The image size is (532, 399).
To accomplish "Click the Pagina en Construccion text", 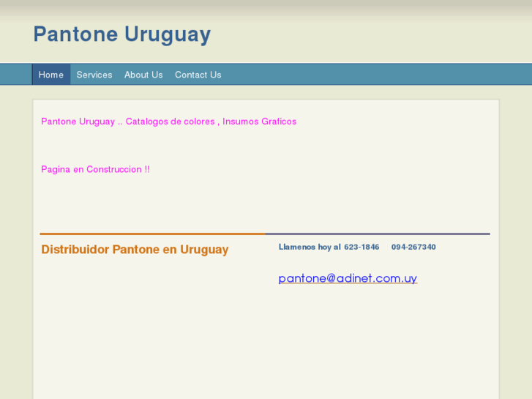I will click(95, 169).
